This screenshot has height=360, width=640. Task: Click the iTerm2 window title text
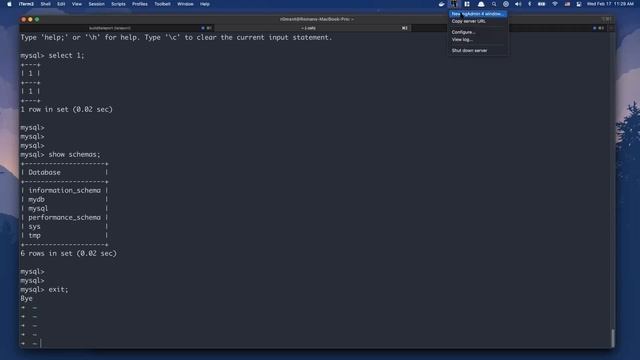pos(317,19)
